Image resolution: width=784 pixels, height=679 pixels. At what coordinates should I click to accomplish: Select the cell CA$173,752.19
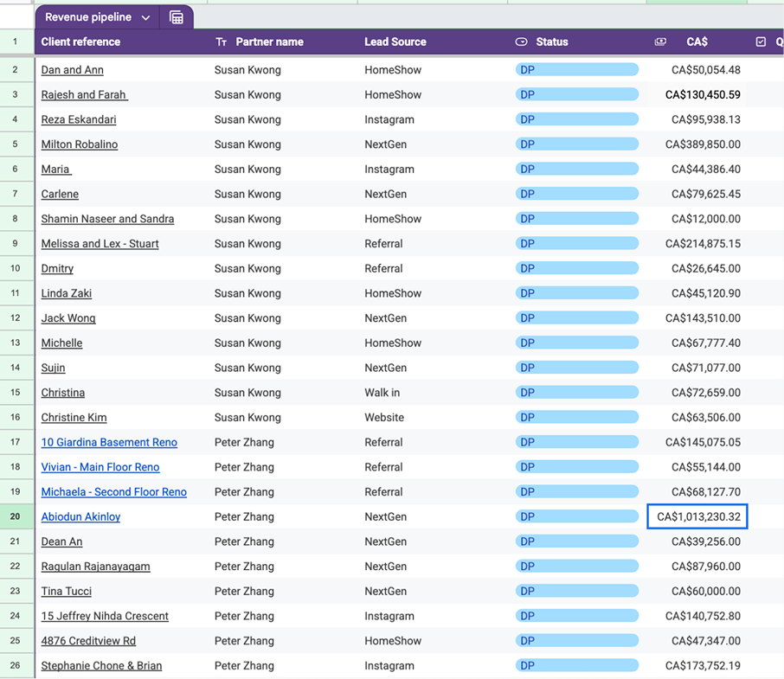point(697,665)
